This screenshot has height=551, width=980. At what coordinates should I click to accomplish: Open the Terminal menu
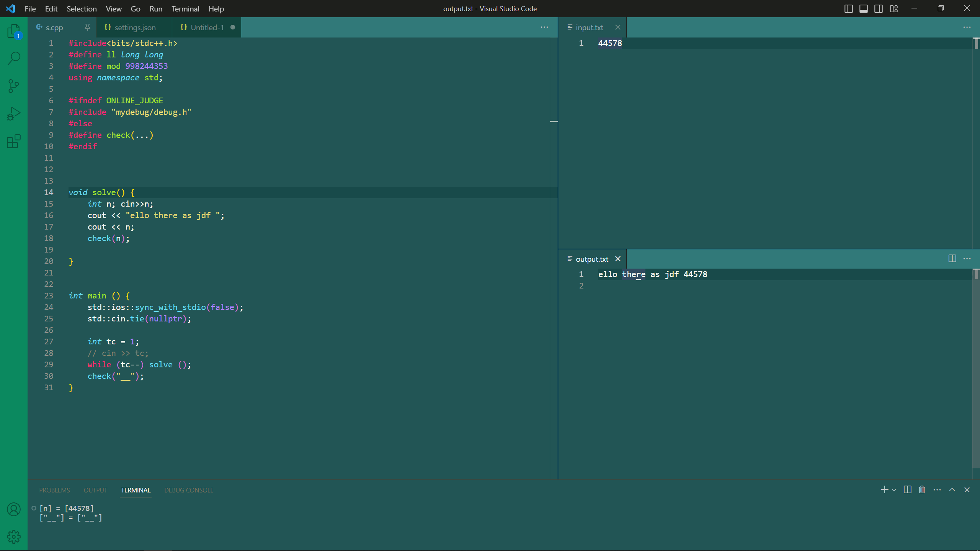pyautogui.click(x=185, y=9)
